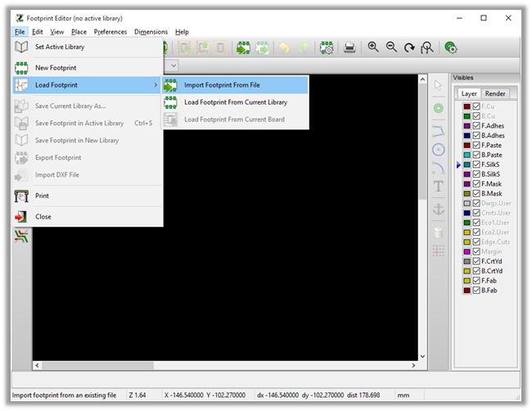The height and width of the screenshot is (411, 532).
Task: Open the Preferences menu
Action: (x=110, y=32)
